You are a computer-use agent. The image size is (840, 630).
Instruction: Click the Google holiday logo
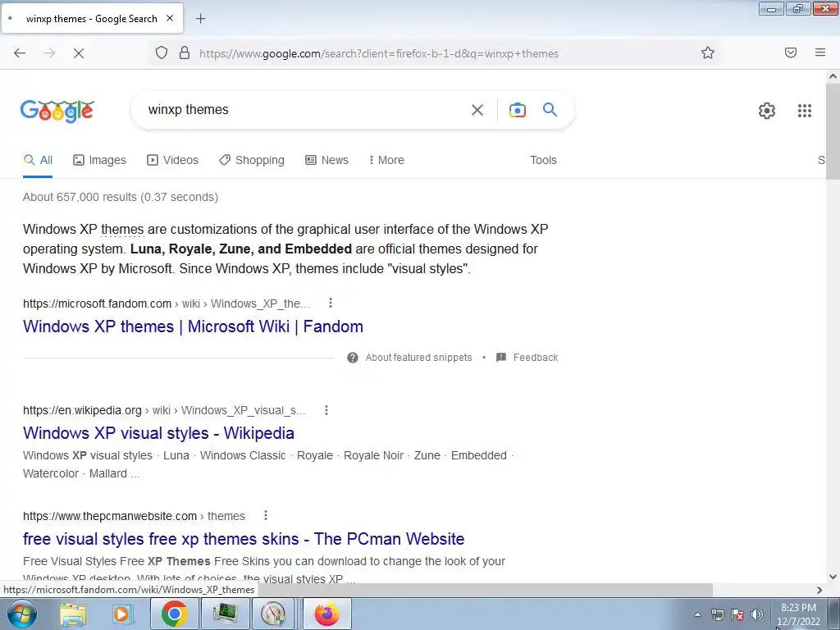pos(57,111)
